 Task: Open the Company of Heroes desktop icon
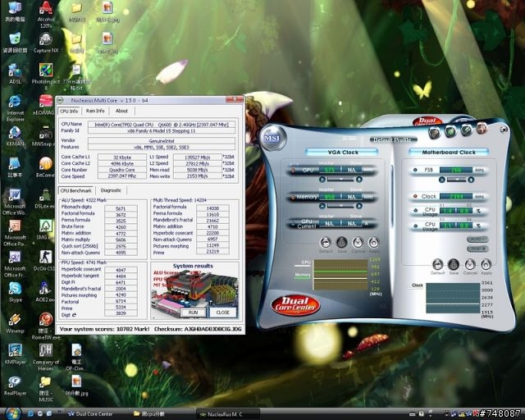point(46,357)
